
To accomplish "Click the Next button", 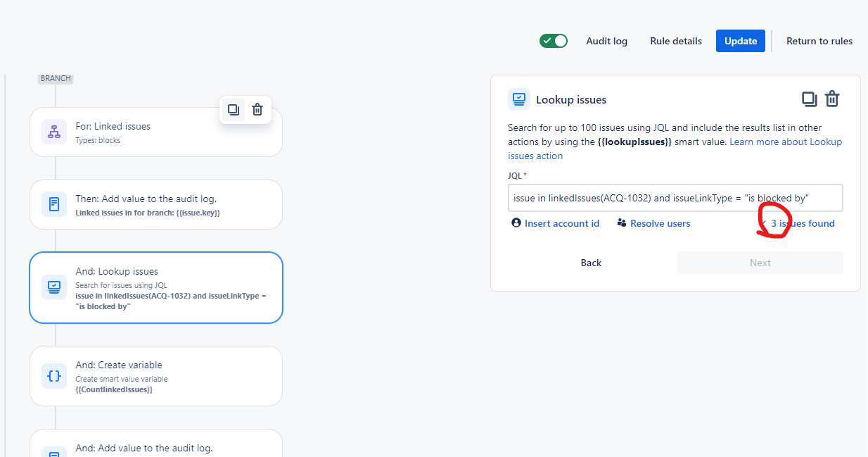I will point(760,263).
